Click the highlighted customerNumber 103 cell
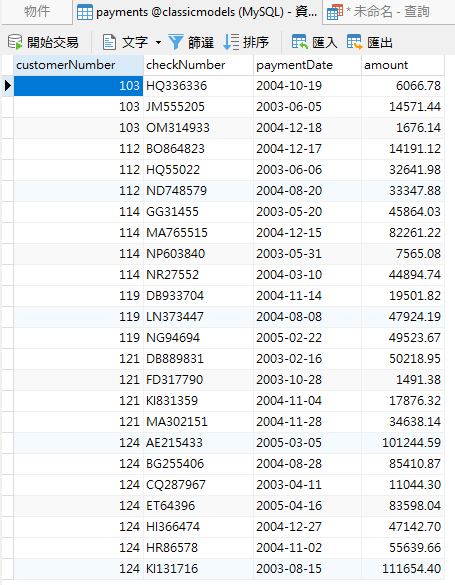 pos(78,86)
